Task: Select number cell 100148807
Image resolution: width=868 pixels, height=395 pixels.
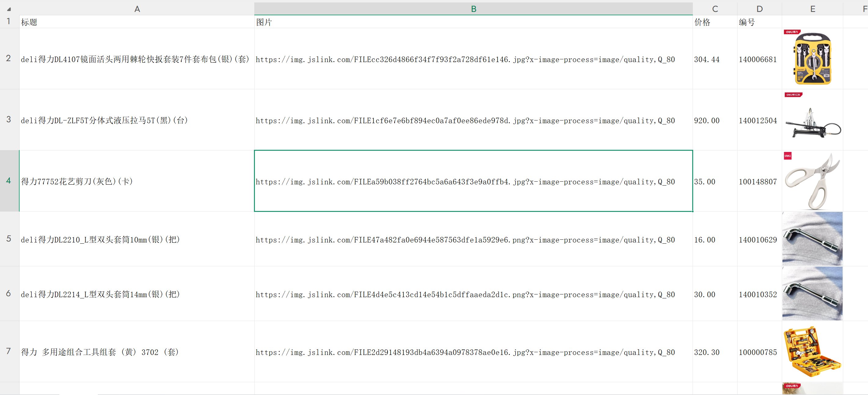Action: pos(759,181)
